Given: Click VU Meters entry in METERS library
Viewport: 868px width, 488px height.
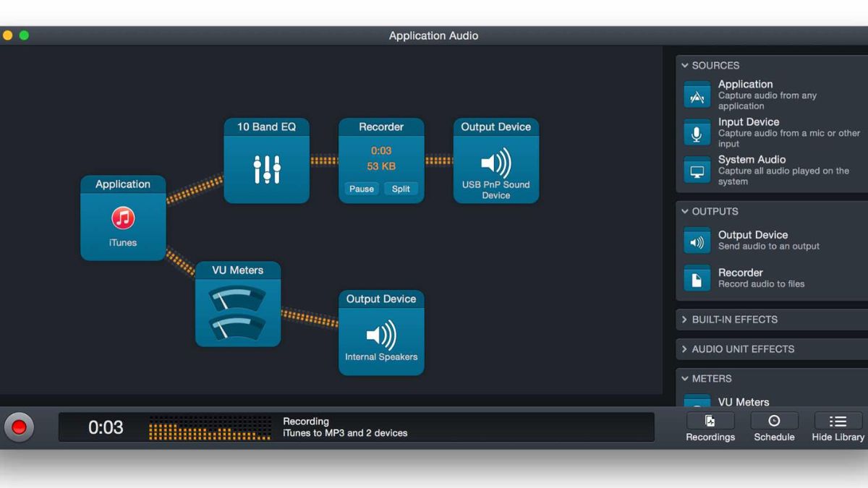Looking at the screenshot, I should [x=744, y=402].
